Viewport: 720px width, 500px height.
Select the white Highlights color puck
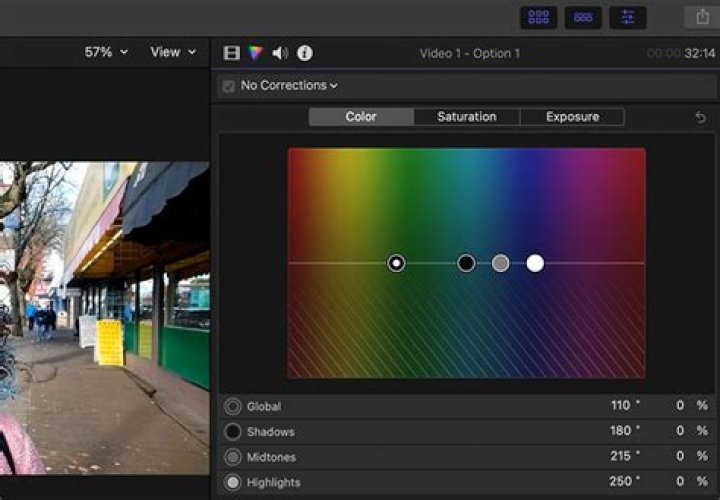(535, 264)
